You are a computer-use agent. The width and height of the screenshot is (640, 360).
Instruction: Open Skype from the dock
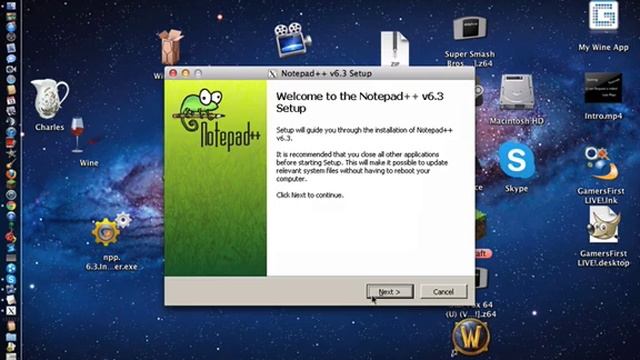[11, 279]
